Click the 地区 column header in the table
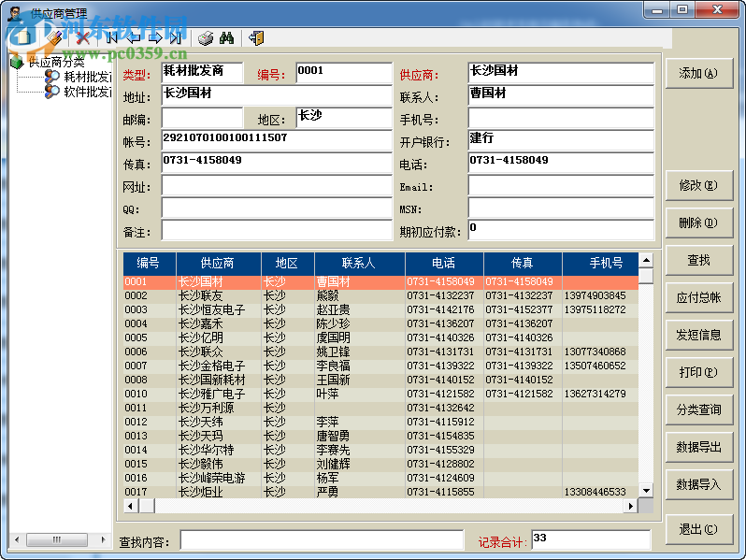Screen dimensions: 746x560 (x=287, y=263)
